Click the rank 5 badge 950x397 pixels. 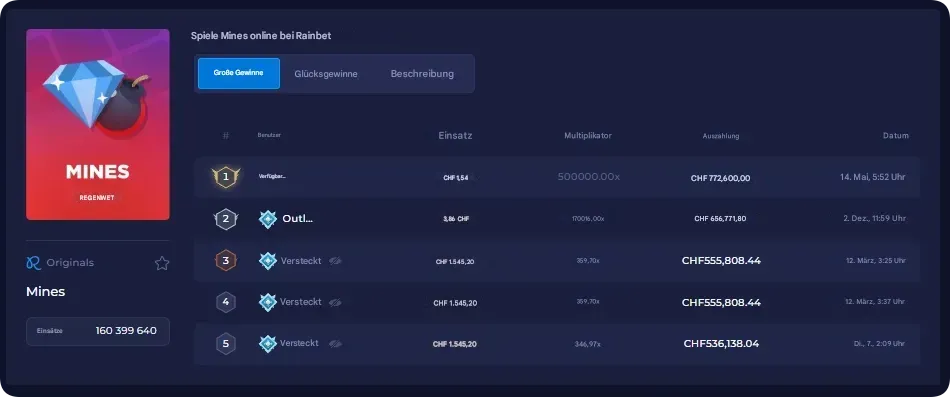click(225, 344)
